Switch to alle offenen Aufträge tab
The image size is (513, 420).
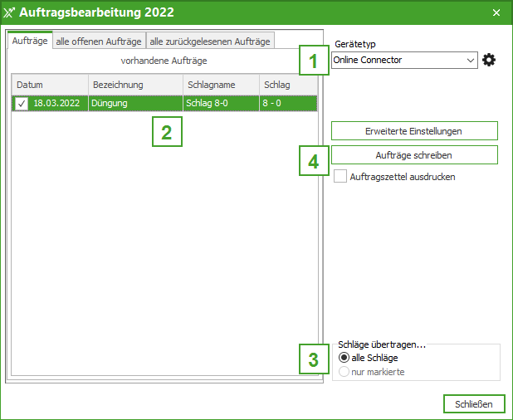(99, 41)
